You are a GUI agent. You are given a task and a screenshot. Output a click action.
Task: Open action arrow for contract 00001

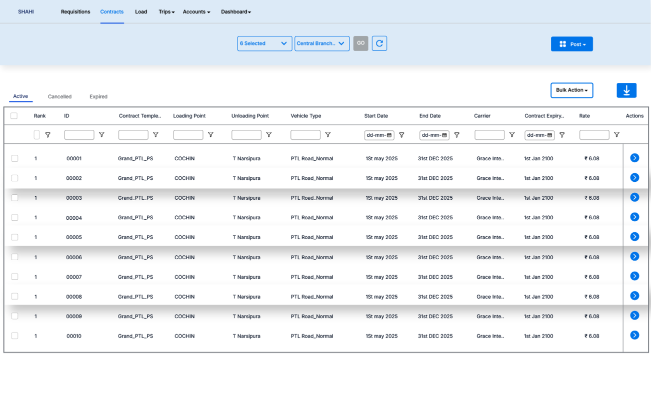[x=634, y=158]
